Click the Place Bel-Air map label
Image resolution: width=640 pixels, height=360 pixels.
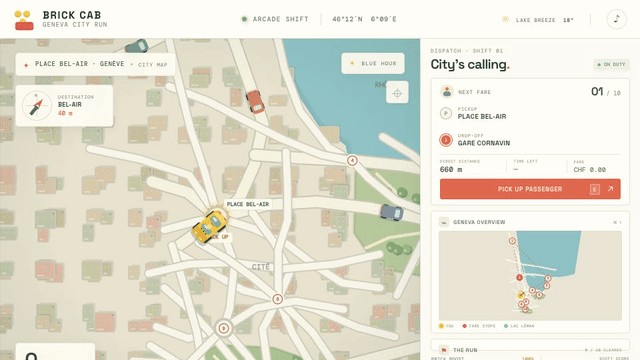click(x=248, y=204)
